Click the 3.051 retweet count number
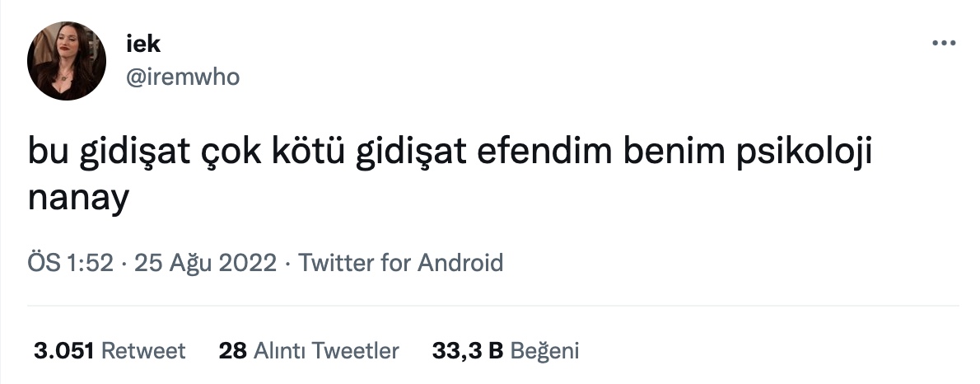The width and height of the screenshot is (980, 384). coord(63,351)
